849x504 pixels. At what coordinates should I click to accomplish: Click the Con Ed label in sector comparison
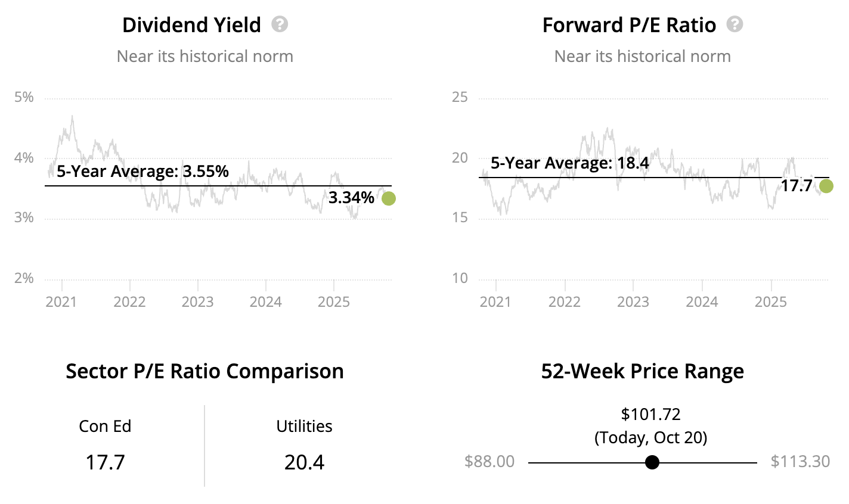[x=105, y=427]
